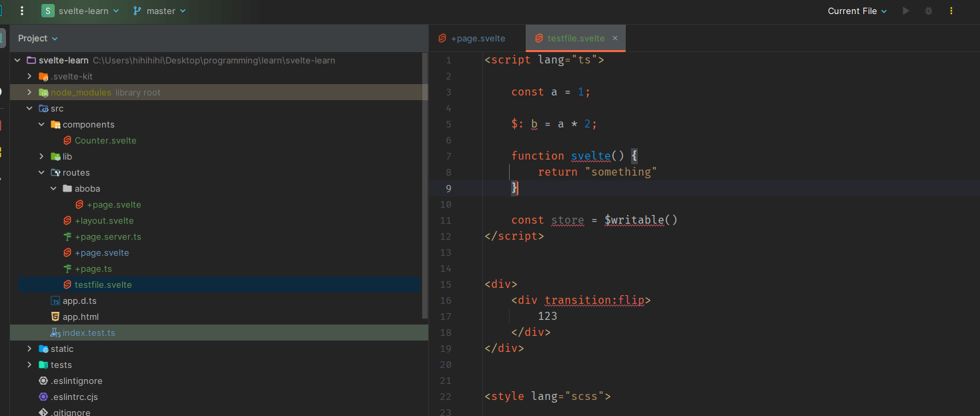This screenshot has height=416, width=980.
Task: Click the routes folder icon
Action: point(55,172)
